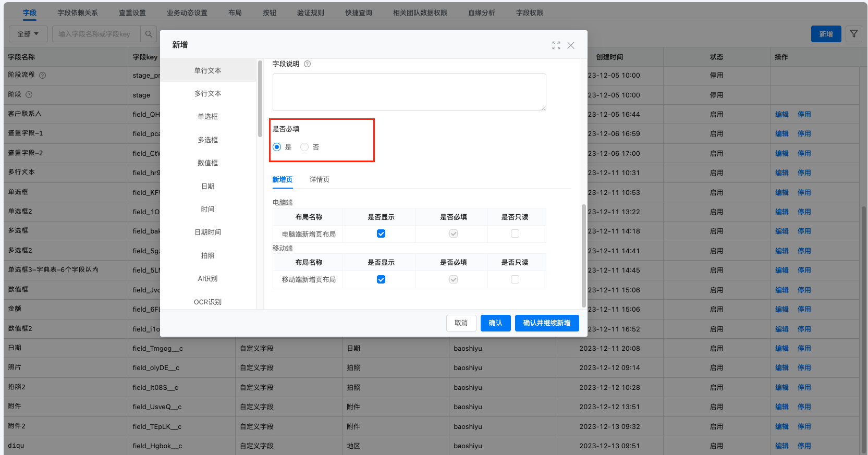The image size is (868, 455).
Task: Switch to 详情页 tab in dialog
Action: point(320,179)
